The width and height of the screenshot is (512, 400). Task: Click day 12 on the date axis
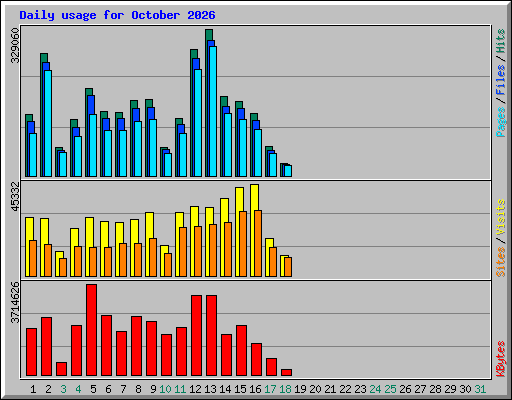195,389
